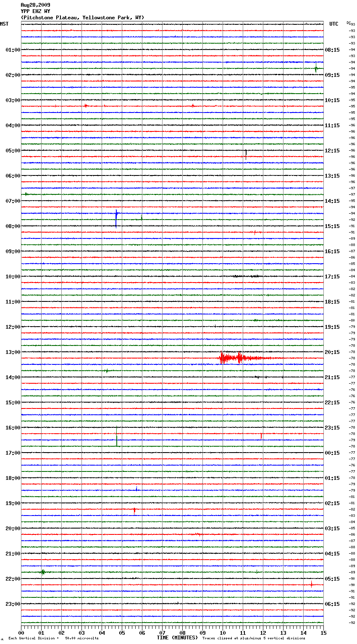Image resolution: width=357 pixels, height=644 pixels.
Task: Select the 10:00 MST row label
Action: [13, 277]
